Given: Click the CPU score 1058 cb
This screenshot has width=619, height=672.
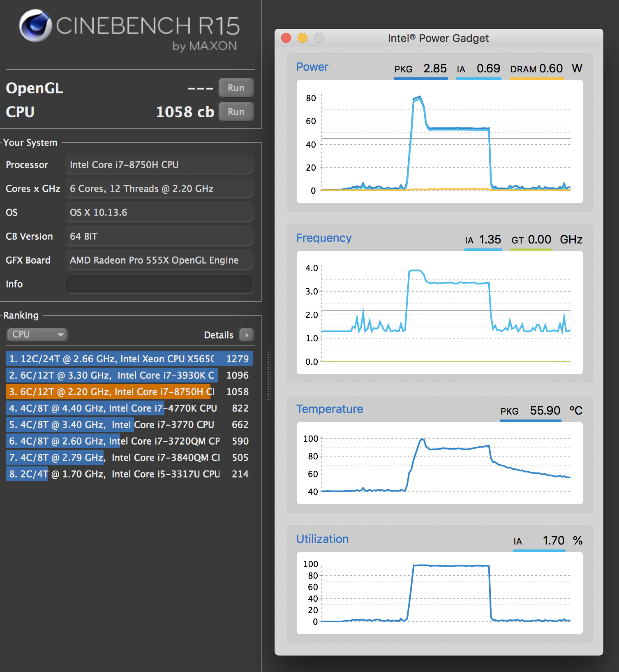Looking at the screenshot, I should coord(185,112).
